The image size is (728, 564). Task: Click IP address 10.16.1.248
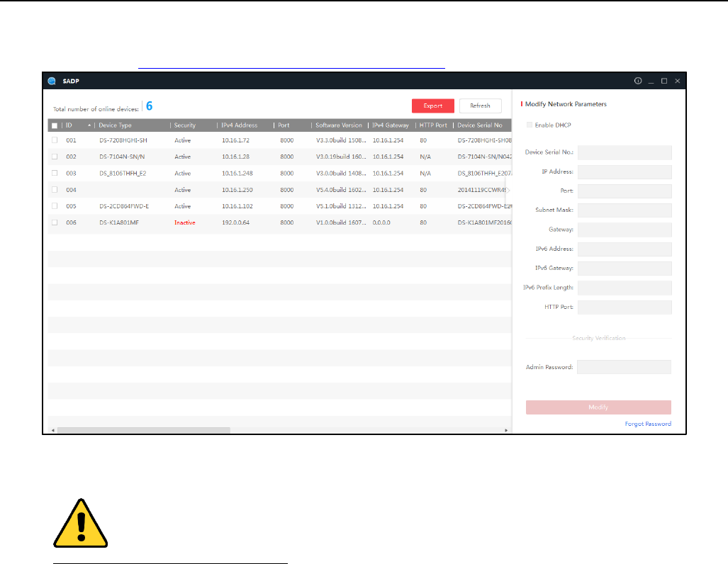coord(237,174)
